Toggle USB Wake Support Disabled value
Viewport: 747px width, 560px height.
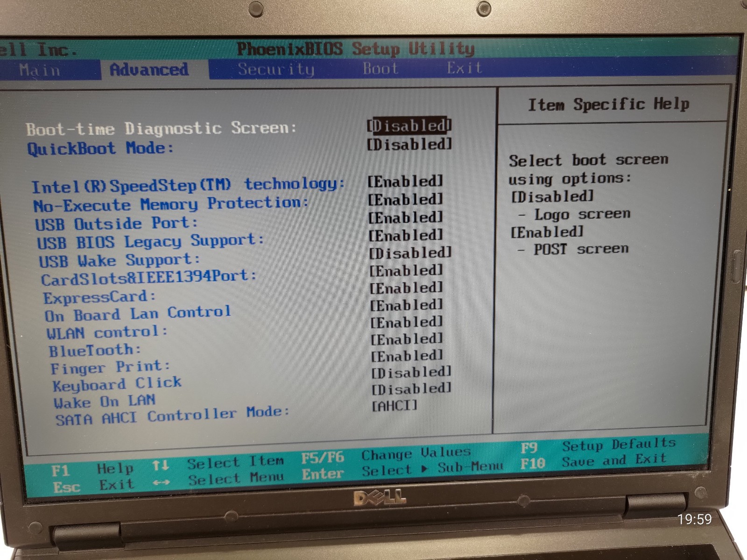410,252
